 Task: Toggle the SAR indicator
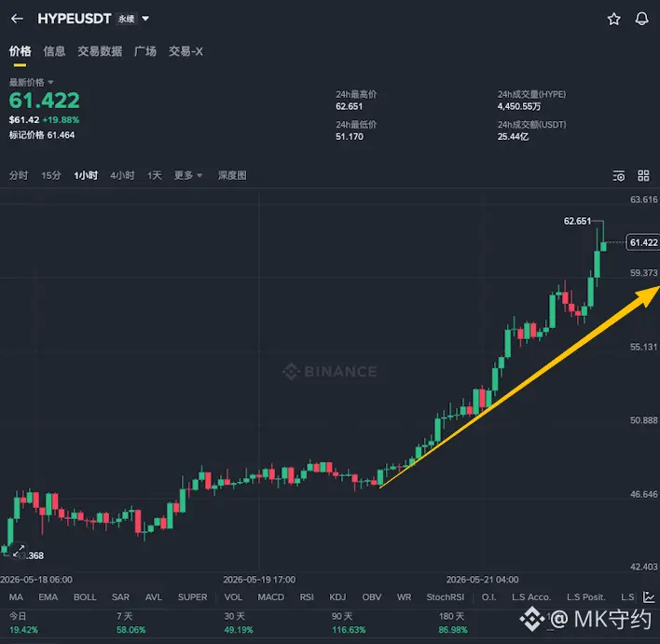click(120, 596)
